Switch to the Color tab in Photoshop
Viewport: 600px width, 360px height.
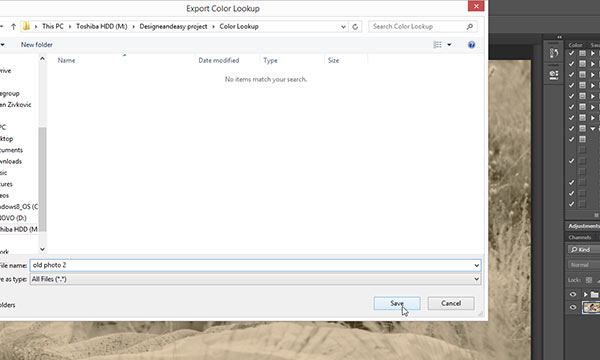(x=575, y=45)
